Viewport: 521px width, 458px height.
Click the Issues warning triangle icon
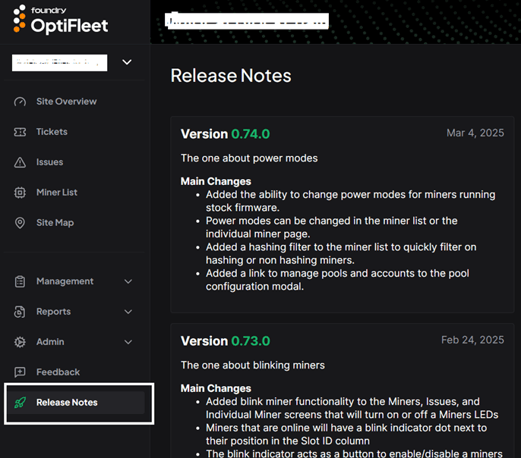tap(20, 162)
